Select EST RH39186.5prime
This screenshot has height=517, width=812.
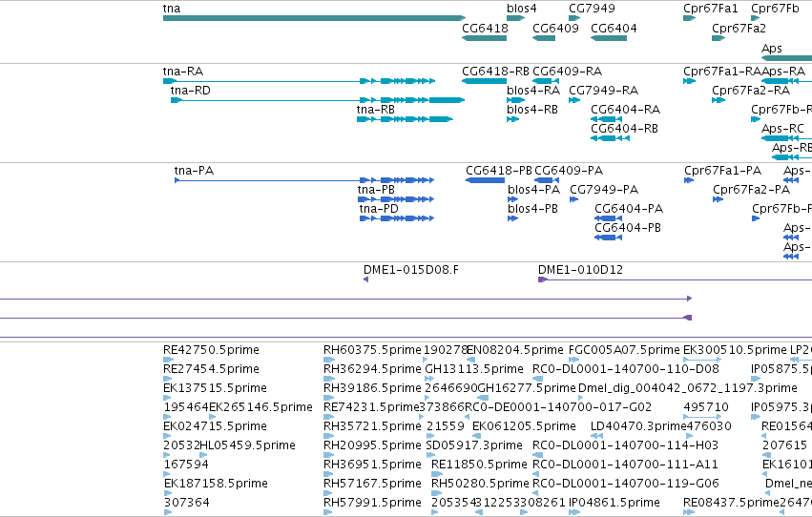[x=372, y=388]
